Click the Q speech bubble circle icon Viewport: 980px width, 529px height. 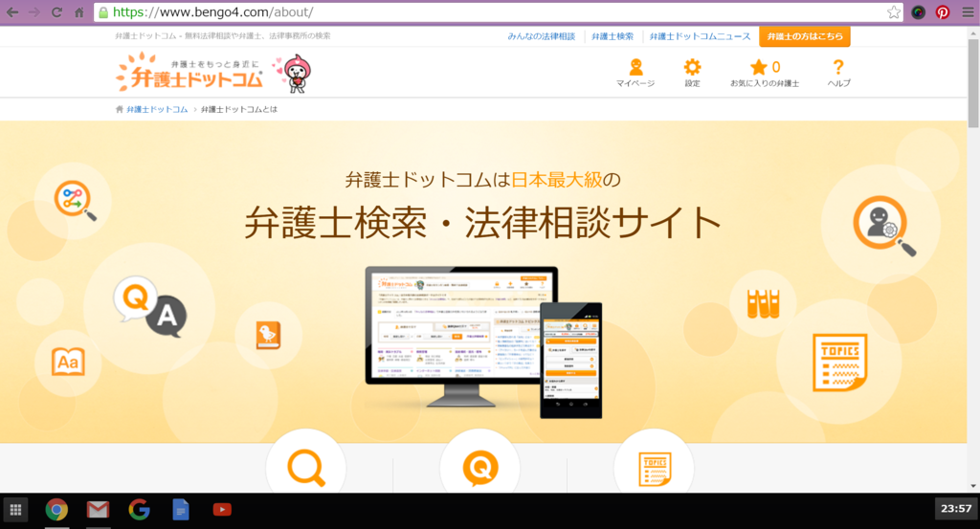(x=480, y=468)
